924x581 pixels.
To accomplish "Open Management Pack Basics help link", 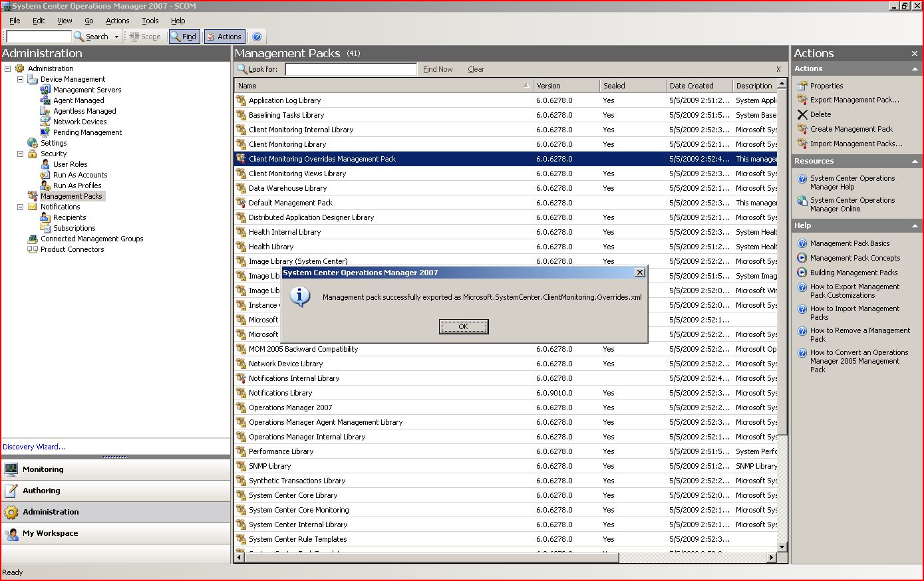I will point(849,243).
